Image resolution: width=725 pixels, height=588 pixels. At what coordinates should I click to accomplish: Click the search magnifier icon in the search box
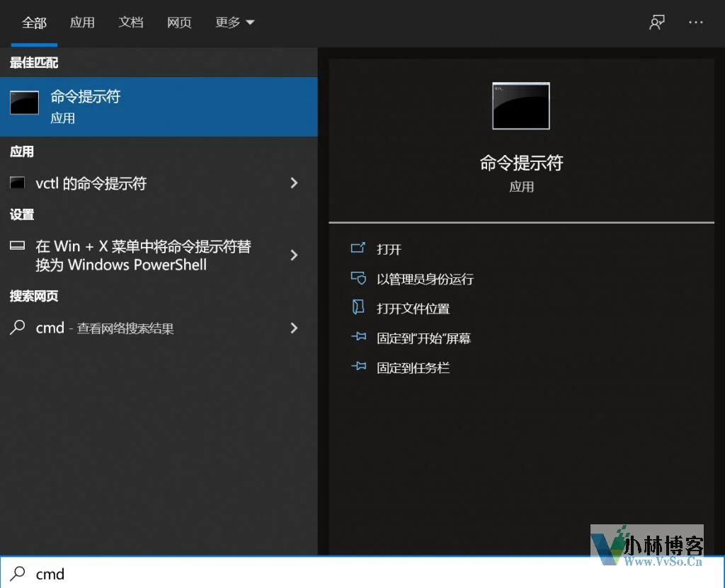point(18,574)
